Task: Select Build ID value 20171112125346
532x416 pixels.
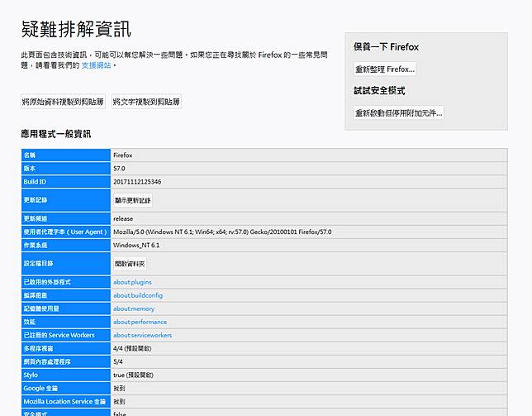Action: (x=309, y=182)
